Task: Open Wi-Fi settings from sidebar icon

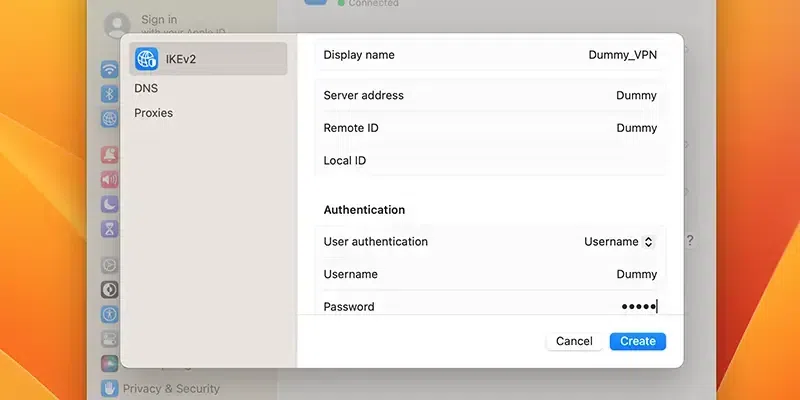Action: click(110, 69)
